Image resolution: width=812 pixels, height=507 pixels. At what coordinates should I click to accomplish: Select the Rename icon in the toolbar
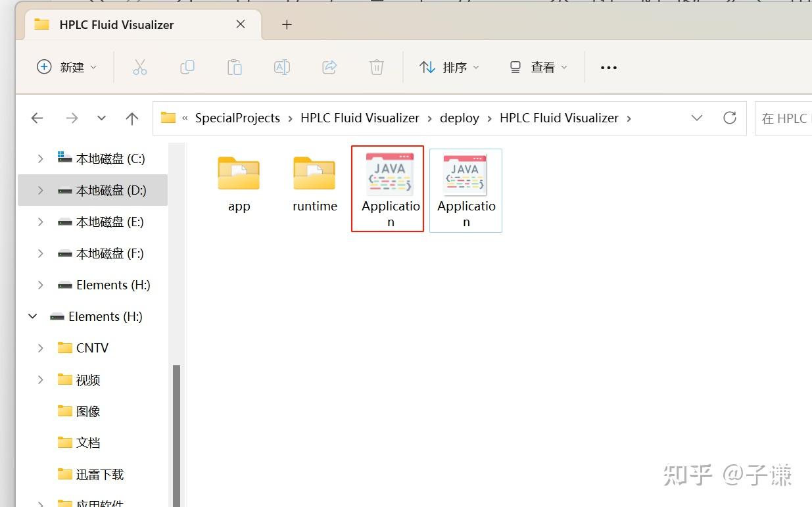click(x=281, y=66)
